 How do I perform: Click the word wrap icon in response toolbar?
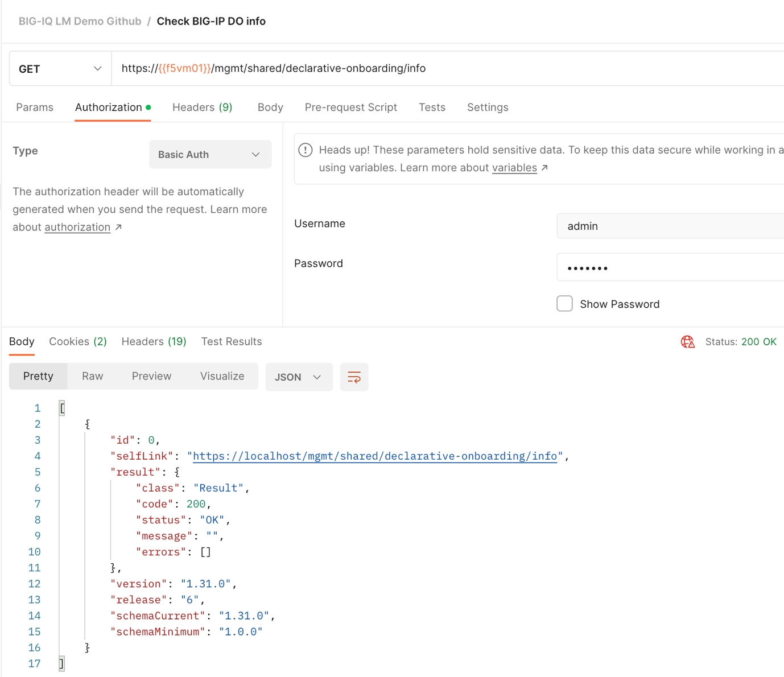354,377
